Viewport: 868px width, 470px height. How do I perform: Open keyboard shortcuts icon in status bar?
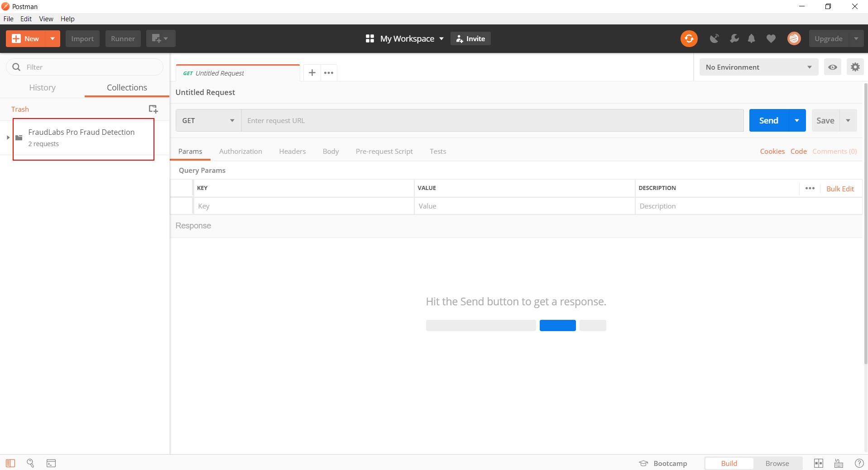tap(839, 463)
